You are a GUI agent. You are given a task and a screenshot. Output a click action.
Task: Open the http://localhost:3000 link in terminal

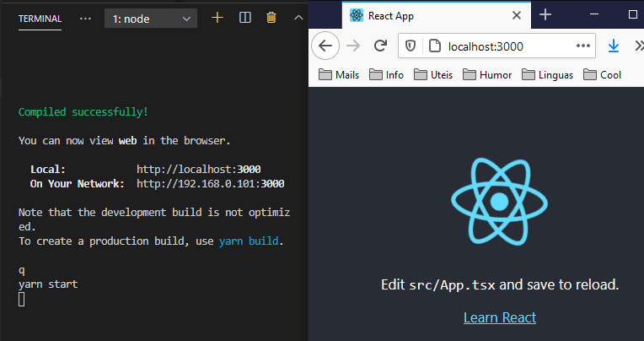[199, 170]
